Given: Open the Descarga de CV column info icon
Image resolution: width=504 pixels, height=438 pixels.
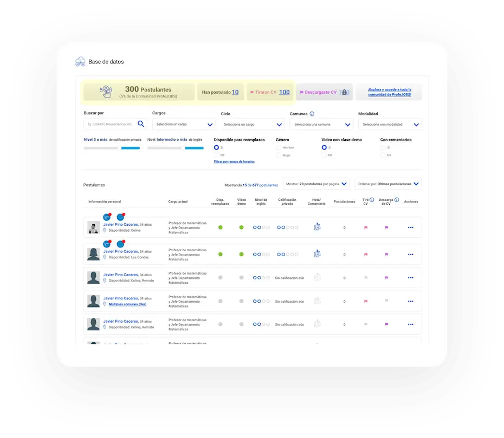Looking at the screenshot, I should (397, 200).
